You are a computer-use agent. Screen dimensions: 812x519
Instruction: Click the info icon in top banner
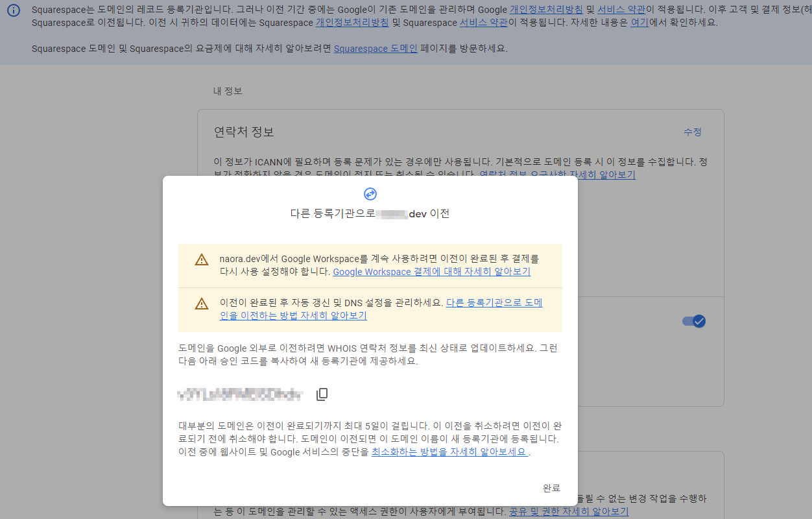click(14, 10)
